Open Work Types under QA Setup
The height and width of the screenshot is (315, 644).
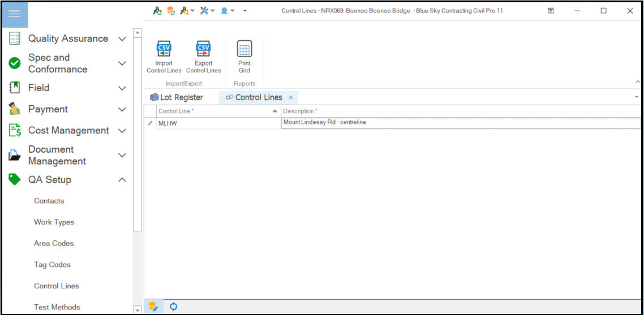pos(54,222)
